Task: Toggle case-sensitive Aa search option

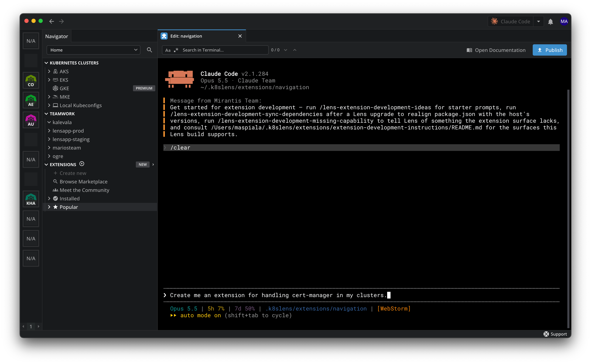Action: coord(168,50)
